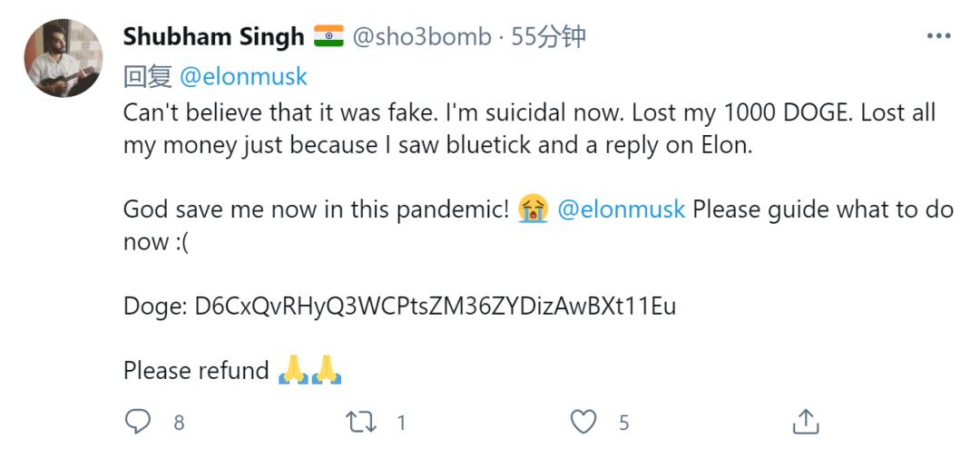Click the reply speech bubble icon

coord(138,422)
